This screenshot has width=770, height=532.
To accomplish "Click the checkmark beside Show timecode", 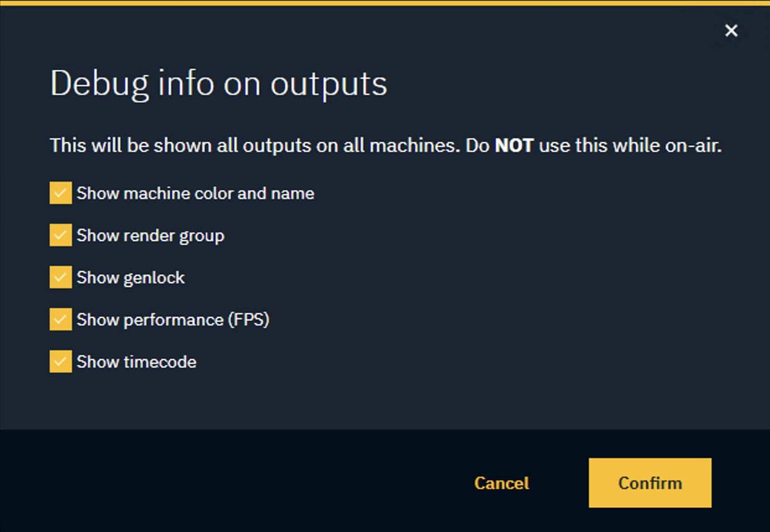I will tap(60, 361).
